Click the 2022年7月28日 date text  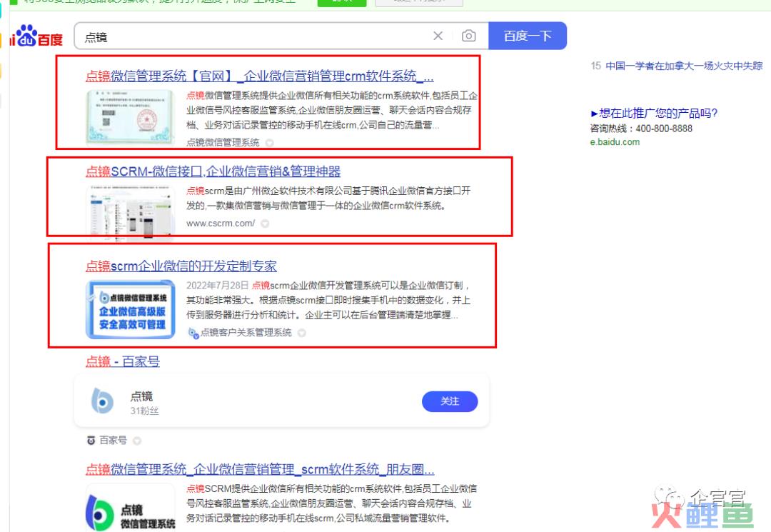[217, 286]
